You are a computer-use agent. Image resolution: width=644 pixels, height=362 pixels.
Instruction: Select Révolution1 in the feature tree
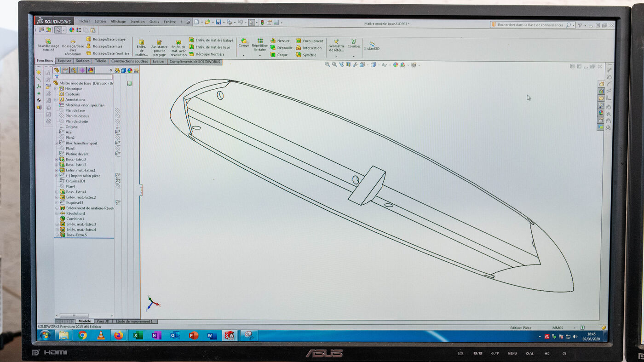[x=75, y=213]
